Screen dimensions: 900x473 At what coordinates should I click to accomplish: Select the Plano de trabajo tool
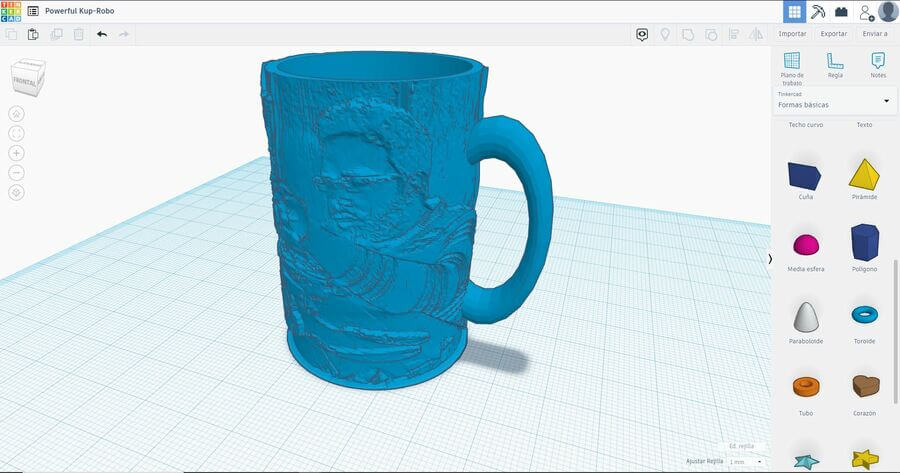point(792,67)
